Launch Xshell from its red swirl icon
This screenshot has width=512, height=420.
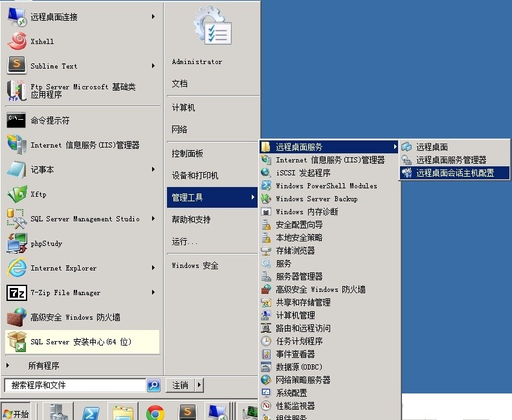[x=17, y=41]
